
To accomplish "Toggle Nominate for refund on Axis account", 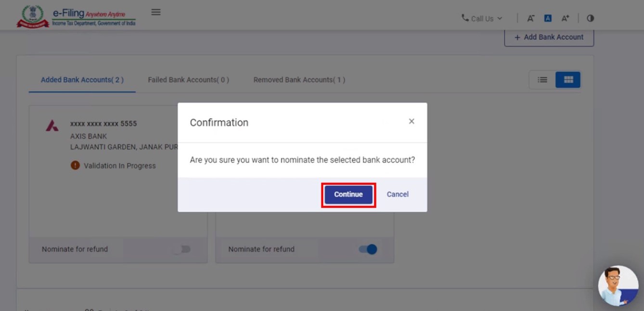I will point(182,249).
